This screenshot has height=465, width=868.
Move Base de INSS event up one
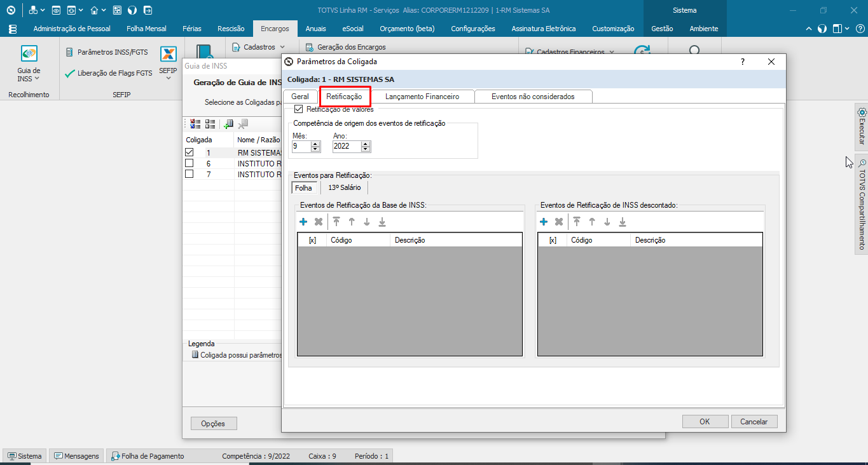tap(352, 222)
